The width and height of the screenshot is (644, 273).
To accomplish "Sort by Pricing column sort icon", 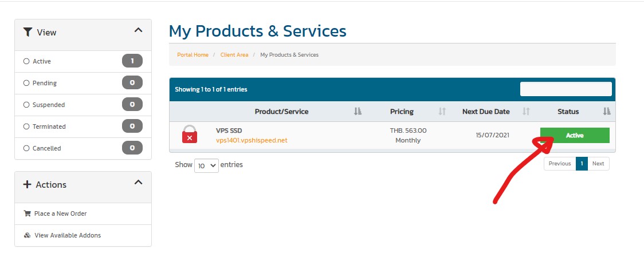I will coord(442,111).
